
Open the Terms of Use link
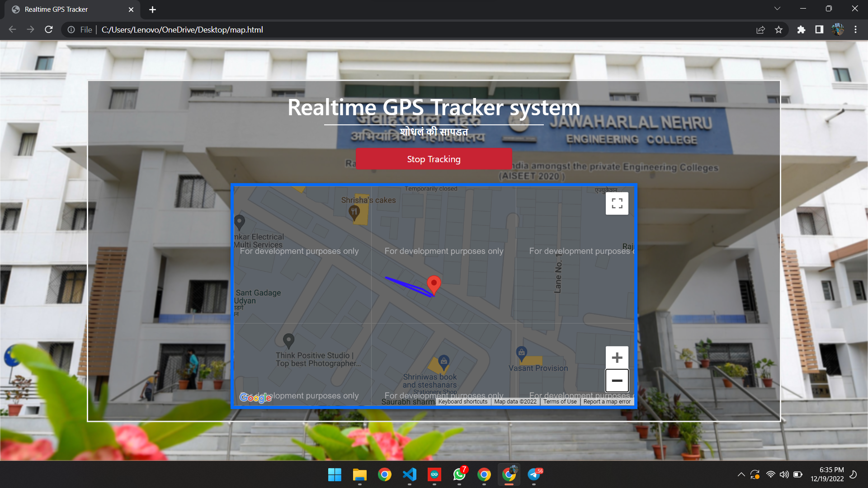click(x=560, y=401)
